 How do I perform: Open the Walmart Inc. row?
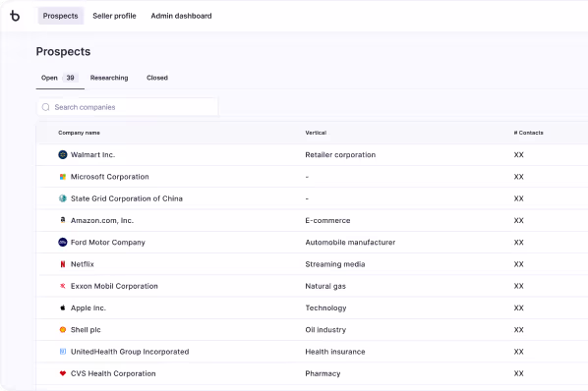point(312,154)
